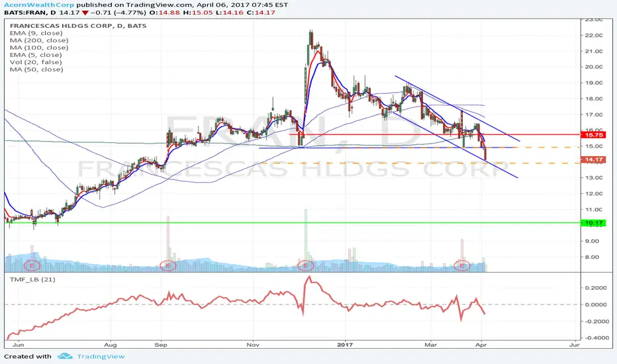Click the 18.00 price axis label
The width and height of the screenshot is (617, 364).
click(x=594, y=99)
